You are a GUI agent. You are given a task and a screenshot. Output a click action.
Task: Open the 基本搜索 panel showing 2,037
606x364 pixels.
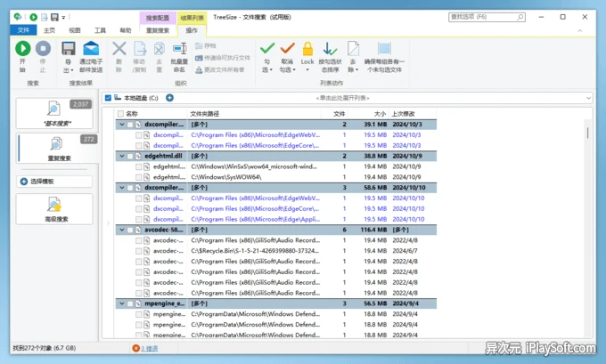(54, 113)
